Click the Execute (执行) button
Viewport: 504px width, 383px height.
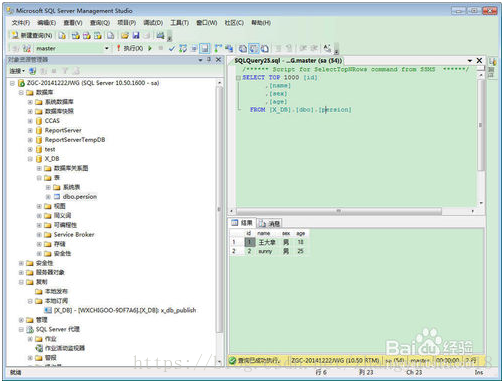pos(130,48)
